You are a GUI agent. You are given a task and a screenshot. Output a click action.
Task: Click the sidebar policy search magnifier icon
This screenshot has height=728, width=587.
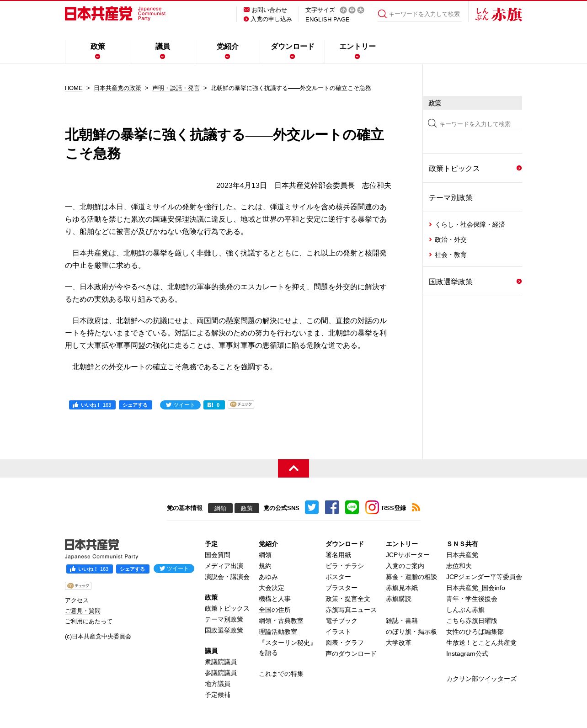pyautogui.click(x=432, y=123)
